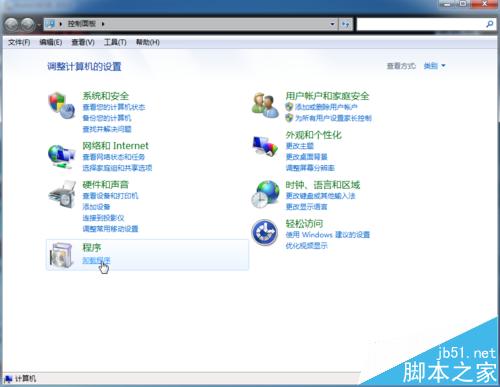Screen dimensions: 500x387
Task: Click 连接到投影仪 link
Action: 103,218
